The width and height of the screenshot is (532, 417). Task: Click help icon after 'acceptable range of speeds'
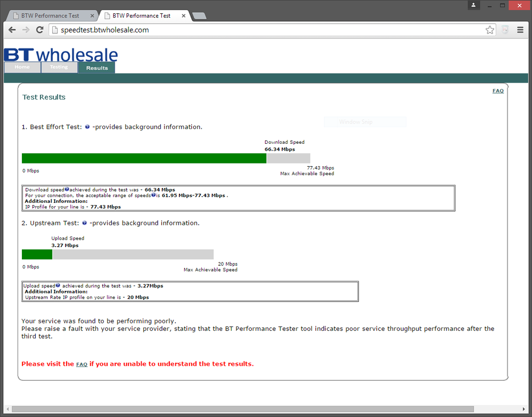click(x=153, y=195)
